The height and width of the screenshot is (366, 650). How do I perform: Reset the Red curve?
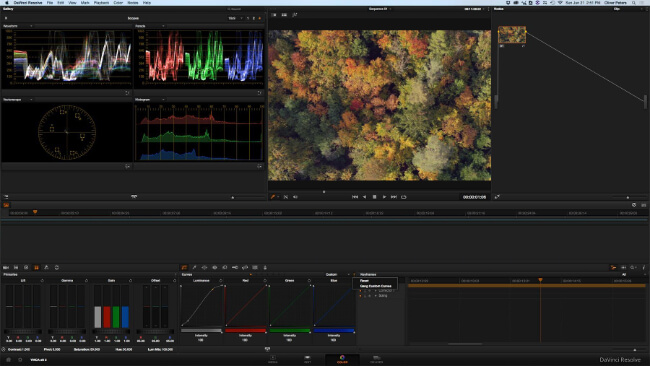pyautogui.click(x=265, y=281)
